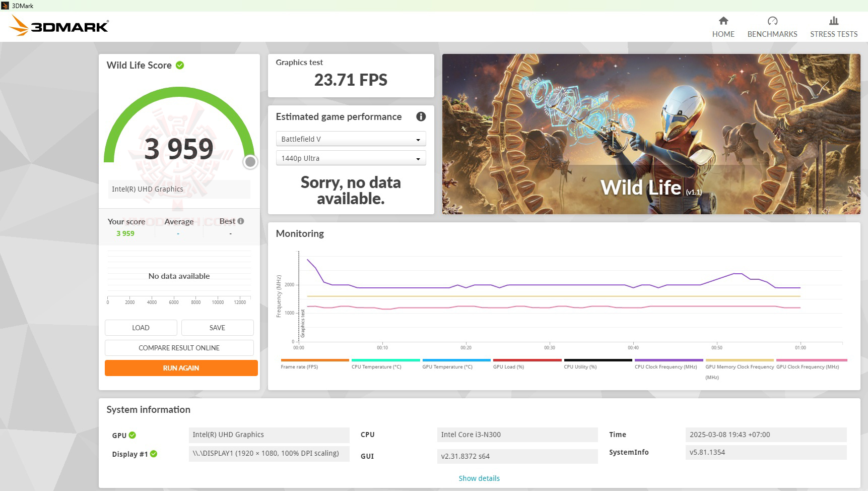868x491 pixels.
Task: Open the Show details link
Action: (x=479, y=478)
